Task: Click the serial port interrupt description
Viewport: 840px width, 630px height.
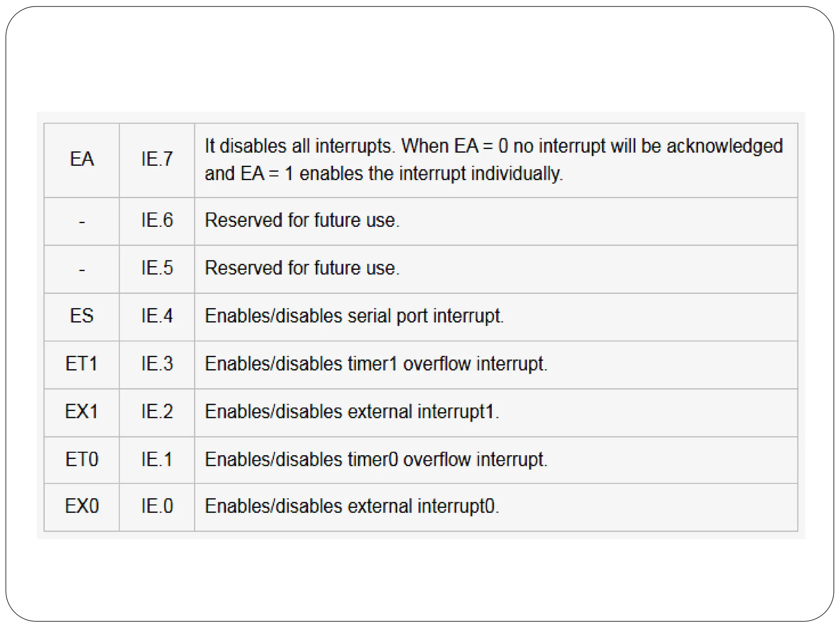Action: [x=354, y=316]
